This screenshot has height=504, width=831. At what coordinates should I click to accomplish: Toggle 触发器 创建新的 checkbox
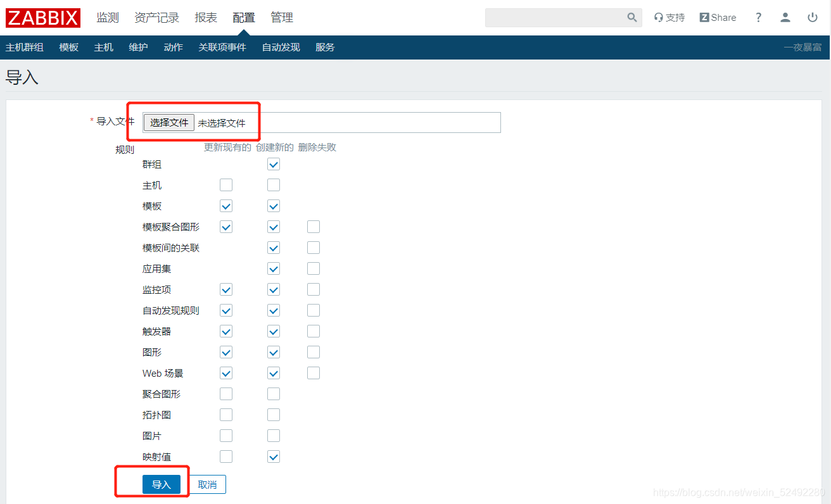[x=274, y=331]
